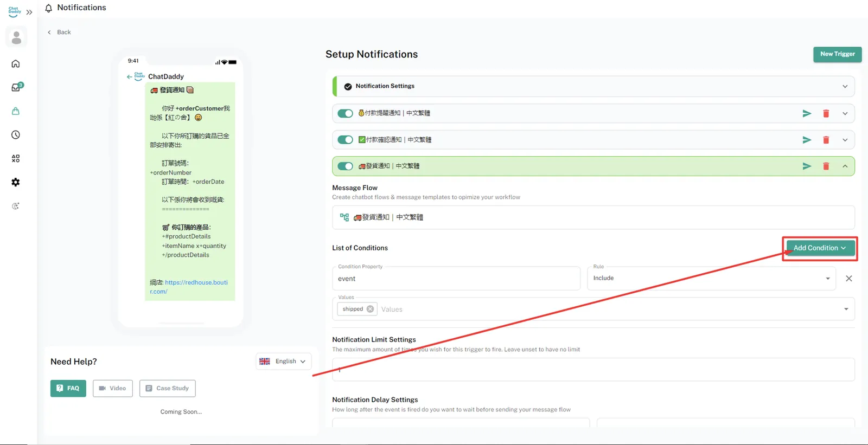Viewport: 868px width, 445px height.
Task: Click send icon for 付款提醒通知 trigger
Action: [x=807, y=113]
